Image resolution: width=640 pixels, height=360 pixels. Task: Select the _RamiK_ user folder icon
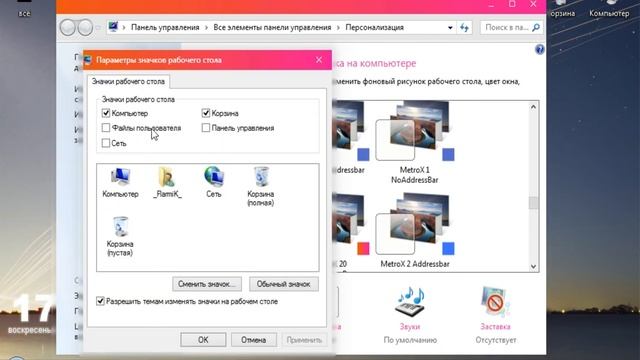(x=167, y=182)
